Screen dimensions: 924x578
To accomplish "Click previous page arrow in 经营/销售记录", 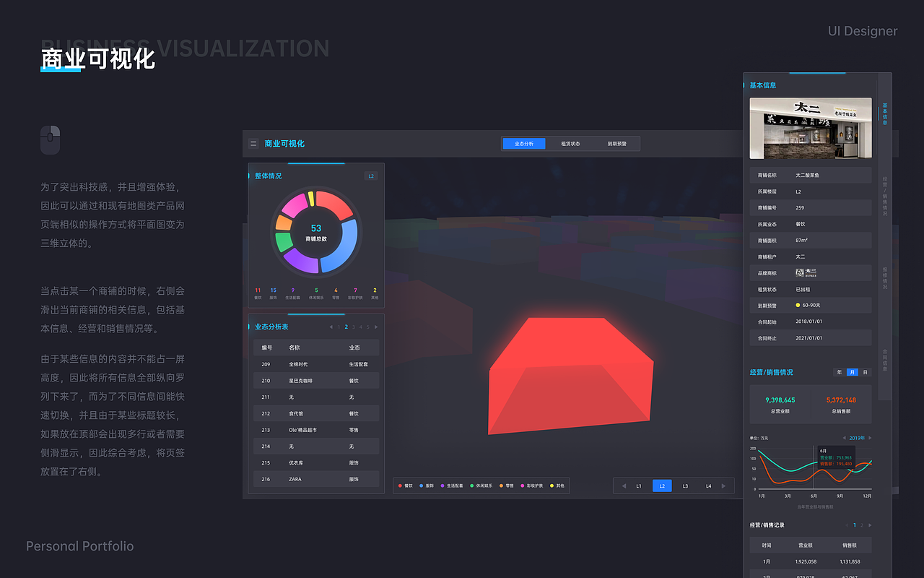I will pyautogui.click(x=847, y=525).
